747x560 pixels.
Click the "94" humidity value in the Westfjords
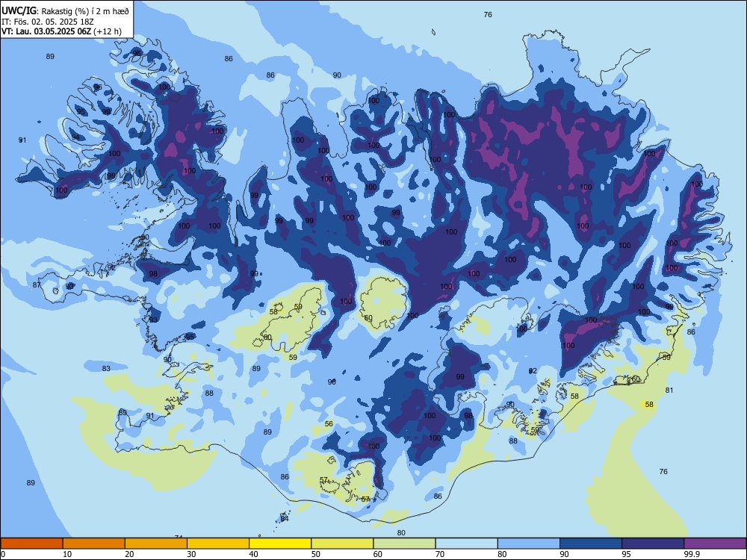click(x=75, y=137)
